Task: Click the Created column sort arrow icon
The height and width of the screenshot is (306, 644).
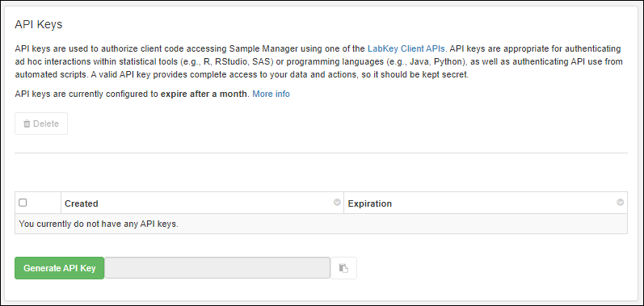Action: point(337,202)
